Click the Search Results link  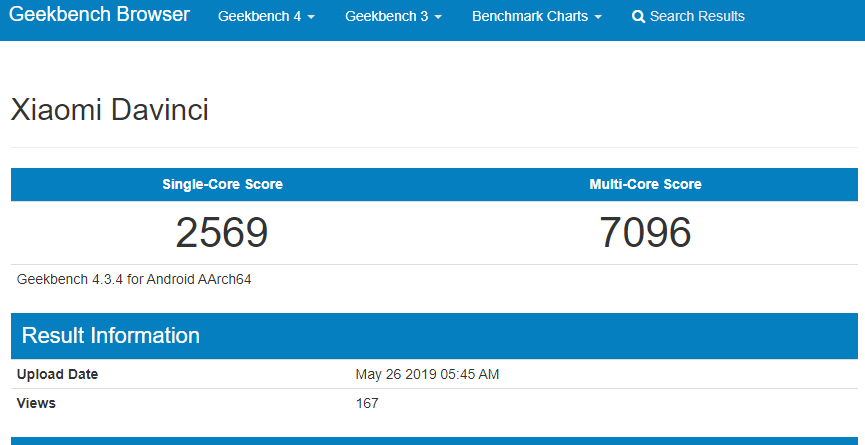coord(688,17)
